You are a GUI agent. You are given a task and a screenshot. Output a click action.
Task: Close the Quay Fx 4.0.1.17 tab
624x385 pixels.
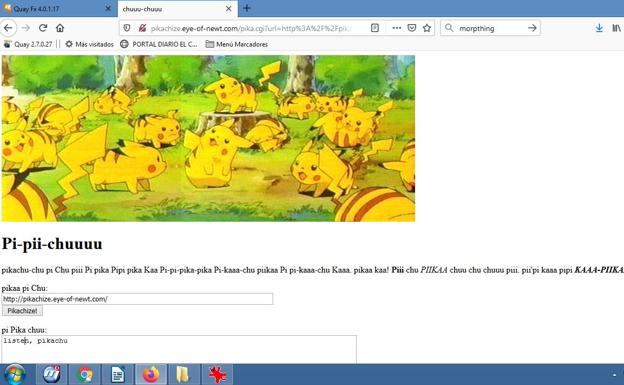[108, 8]
